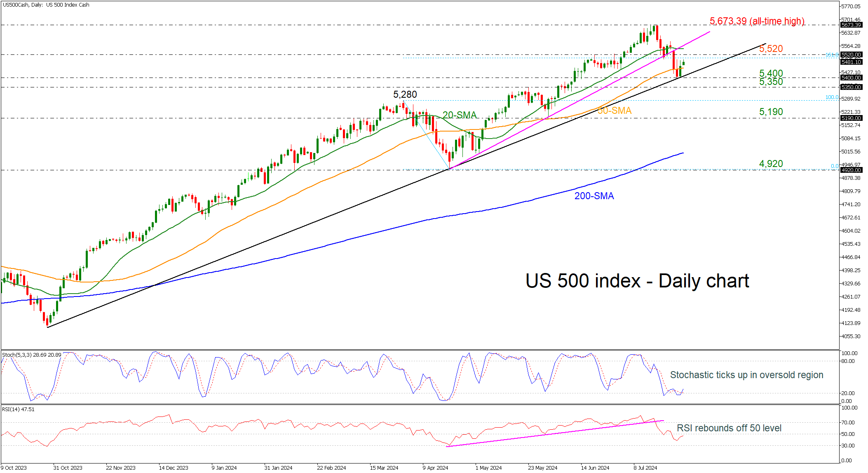This screenshot has height=473, width=868.
Task: Select the 20-SMA label on chart
Action: (x=459, y=115)
